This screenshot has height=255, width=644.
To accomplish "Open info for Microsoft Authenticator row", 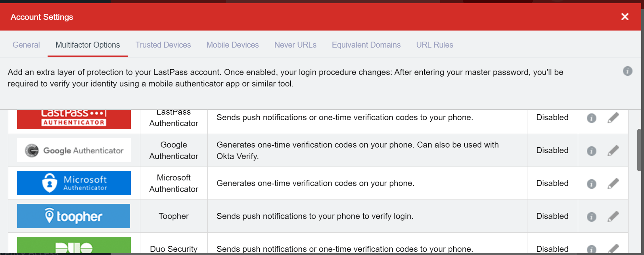I will click(591, 184).
